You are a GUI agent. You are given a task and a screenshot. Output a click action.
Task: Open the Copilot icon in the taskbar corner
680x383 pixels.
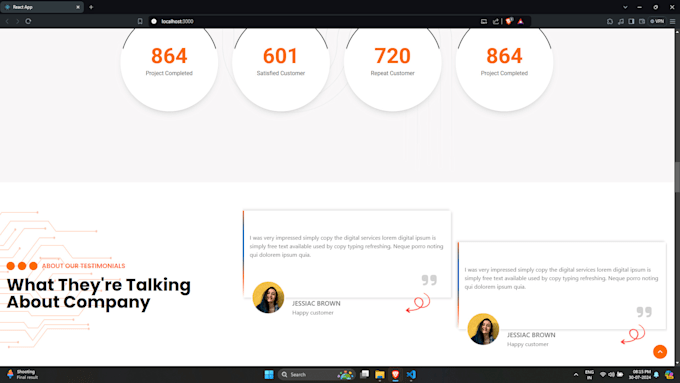pyautogui.click(x=670, y=374)
